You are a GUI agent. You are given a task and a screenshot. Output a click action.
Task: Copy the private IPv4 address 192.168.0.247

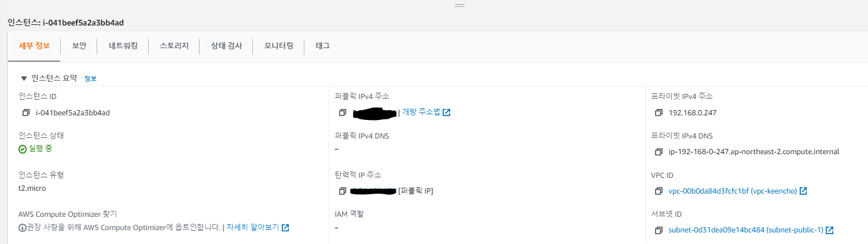659,112
